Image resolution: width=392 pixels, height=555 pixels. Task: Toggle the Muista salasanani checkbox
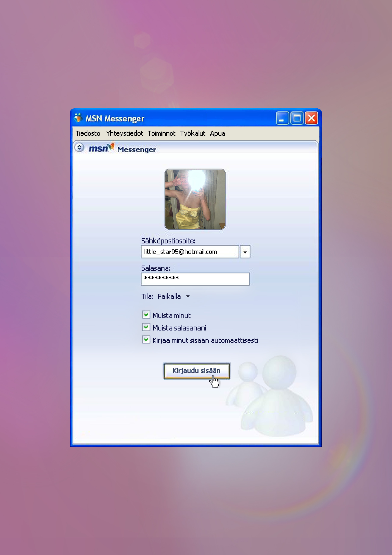pyautogui.click(x=146, y=327)
